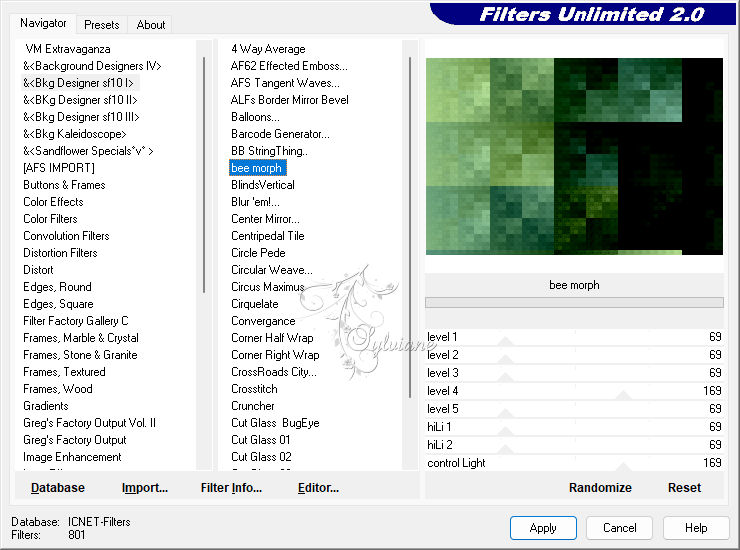Select &<BKg Designer sf10 II> category
The width and height of the screenshot is (740, 550).
80,100
